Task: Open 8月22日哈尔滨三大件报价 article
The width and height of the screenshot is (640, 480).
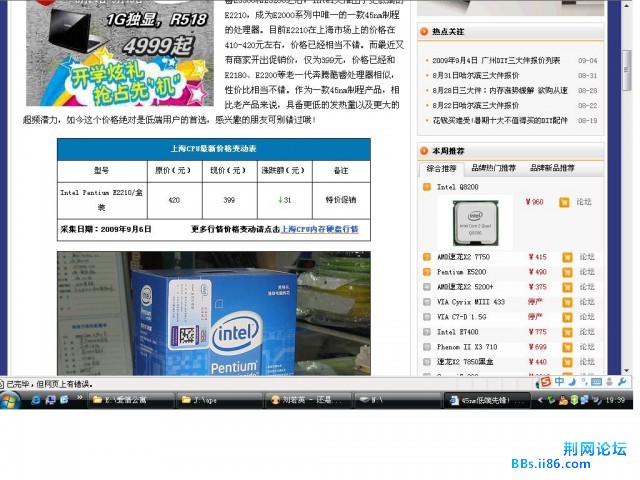Action: [x=476, y=105]
